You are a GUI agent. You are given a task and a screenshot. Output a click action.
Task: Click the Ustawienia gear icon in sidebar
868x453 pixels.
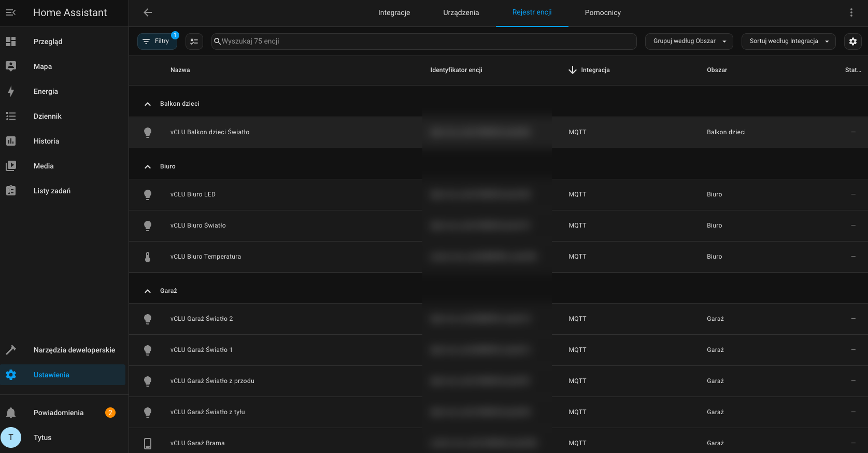pyautogui.click(x=11, y=375)
